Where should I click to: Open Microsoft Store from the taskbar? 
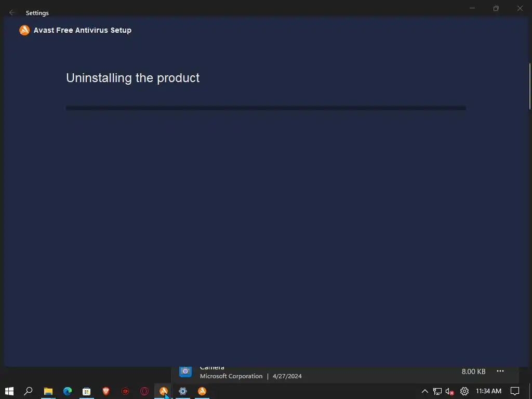(87, 391)
